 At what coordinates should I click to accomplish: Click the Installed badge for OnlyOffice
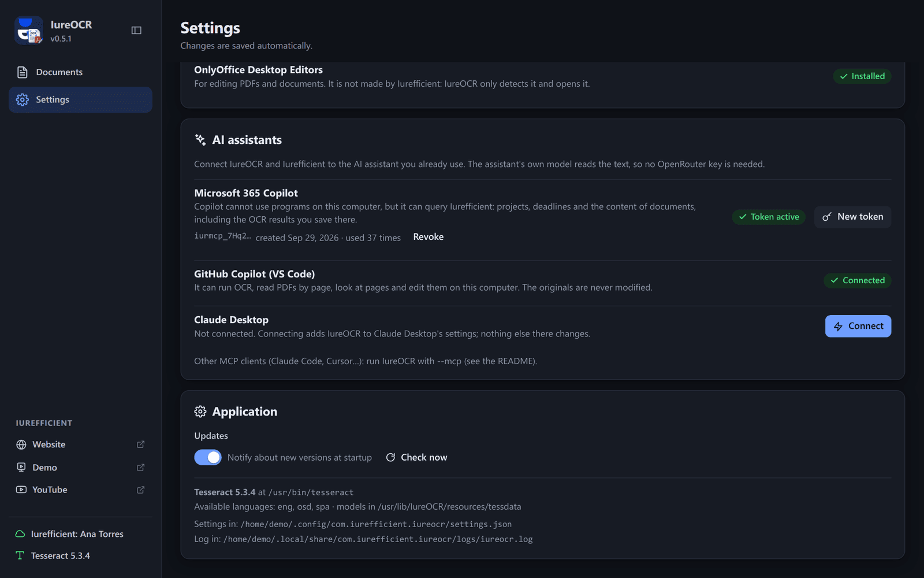862,76
